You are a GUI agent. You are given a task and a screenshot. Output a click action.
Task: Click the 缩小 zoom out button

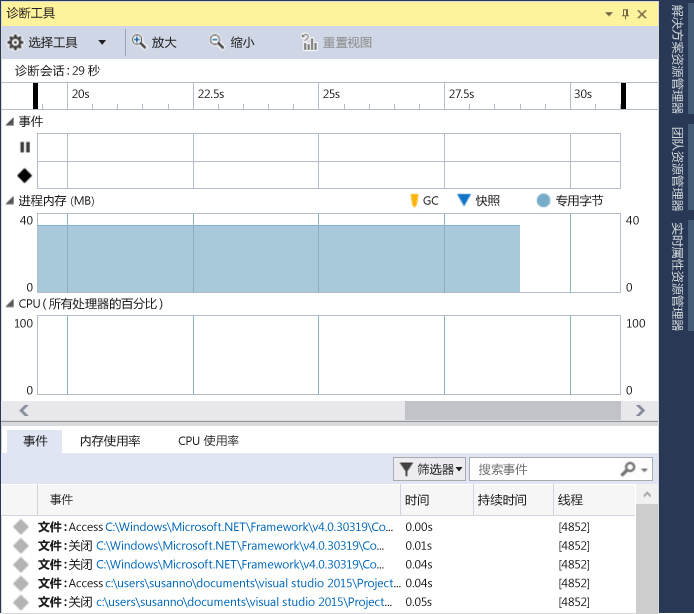pos(232,42)
